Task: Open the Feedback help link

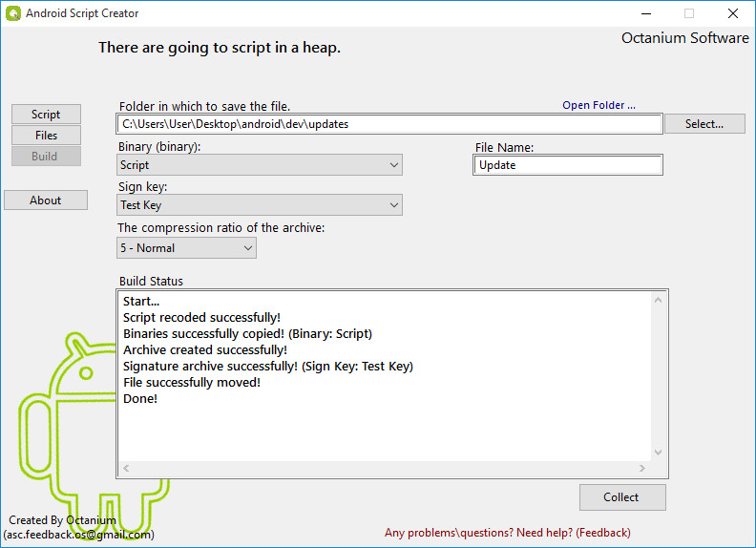Action: pos(507,533)
